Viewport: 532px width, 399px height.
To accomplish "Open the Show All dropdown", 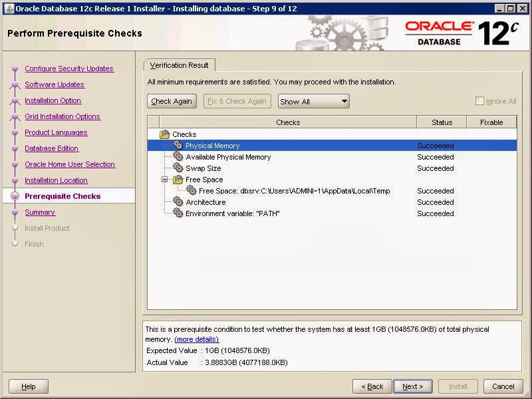I will point(313,102).
